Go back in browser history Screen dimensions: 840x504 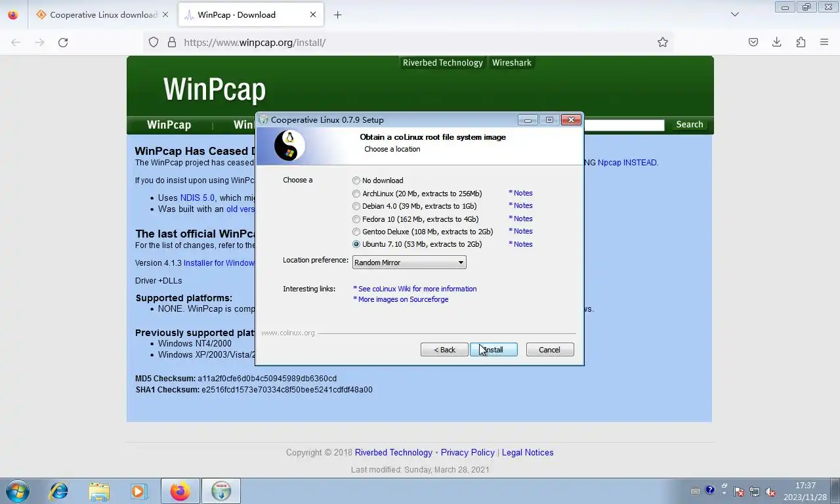click(x=16, y=42)
